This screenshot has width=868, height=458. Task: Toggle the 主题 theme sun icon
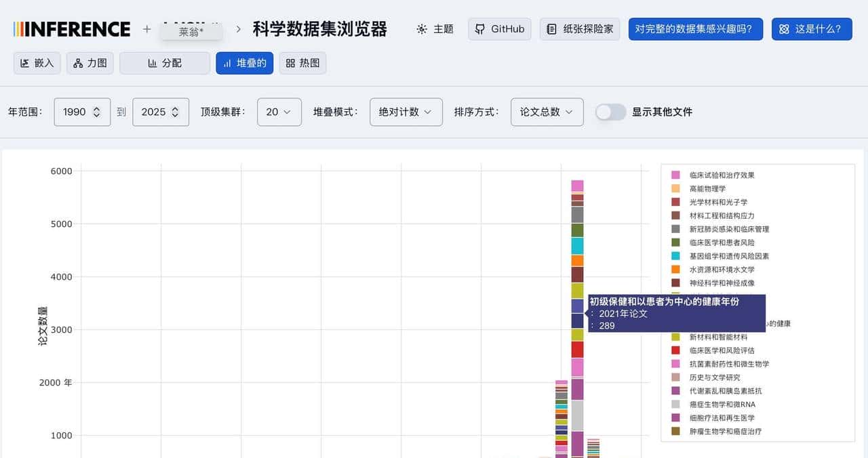coord(421,28)
